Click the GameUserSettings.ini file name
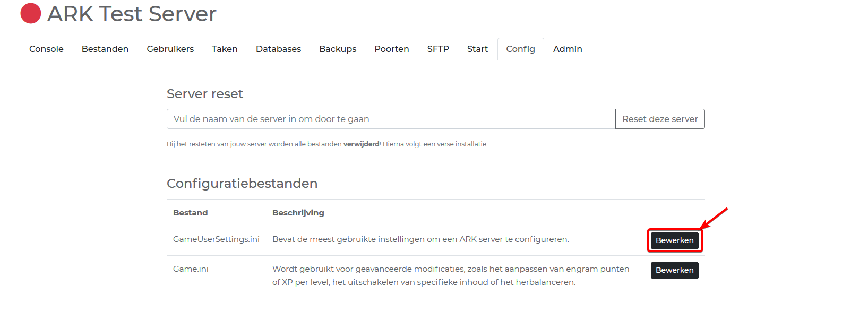Screen dimensions: 868x320 point(216,239)
